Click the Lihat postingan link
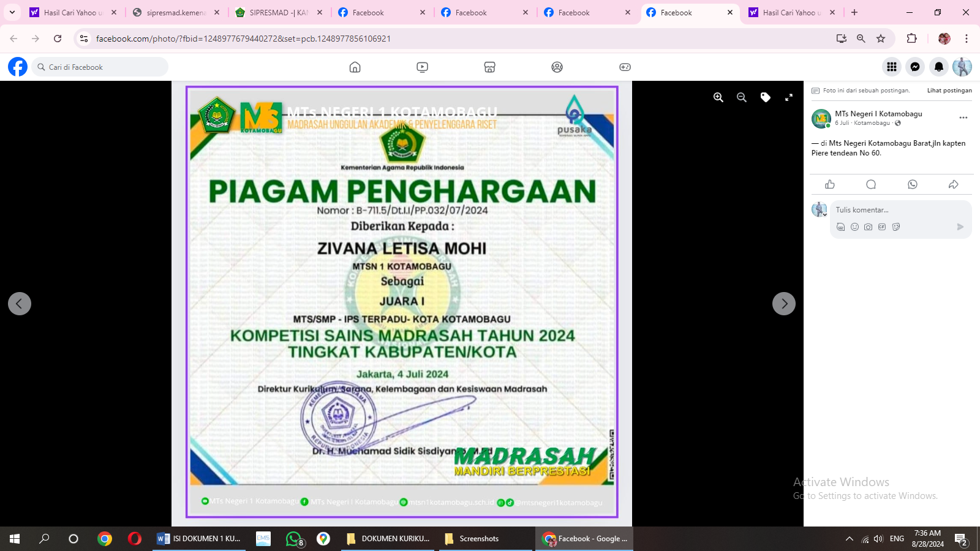 [x=949, y=91]
